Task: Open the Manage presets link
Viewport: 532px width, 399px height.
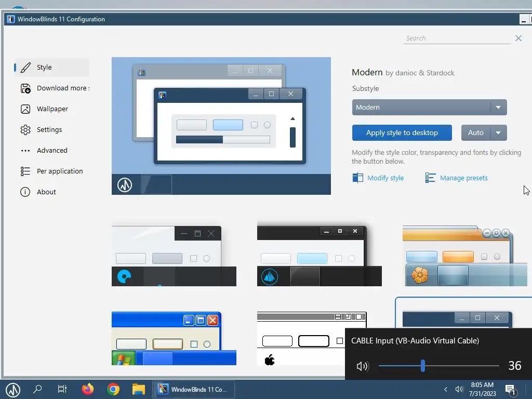Action: tap(463, 178)
